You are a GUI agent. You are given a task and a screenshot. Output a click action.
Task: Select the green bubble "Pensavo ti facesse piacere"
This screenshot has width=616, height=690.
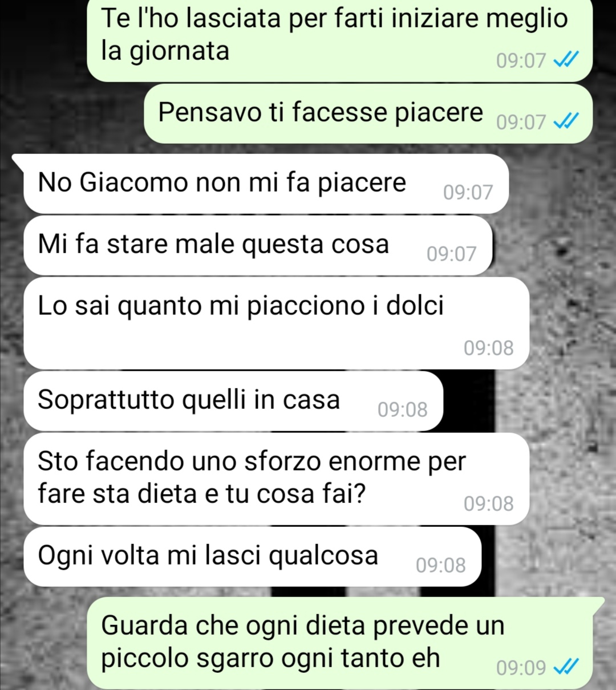click(x=368, y=113)
